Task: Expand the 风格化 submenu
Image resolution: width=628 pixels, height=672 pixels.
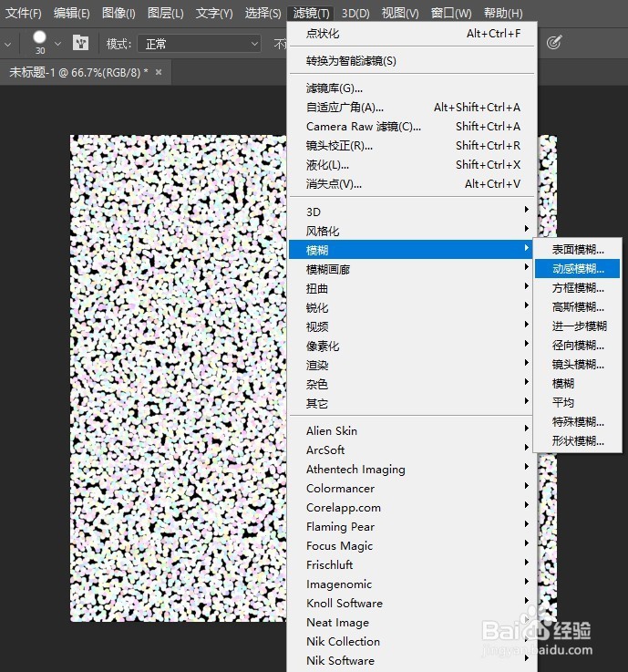Action: [411, 231]
